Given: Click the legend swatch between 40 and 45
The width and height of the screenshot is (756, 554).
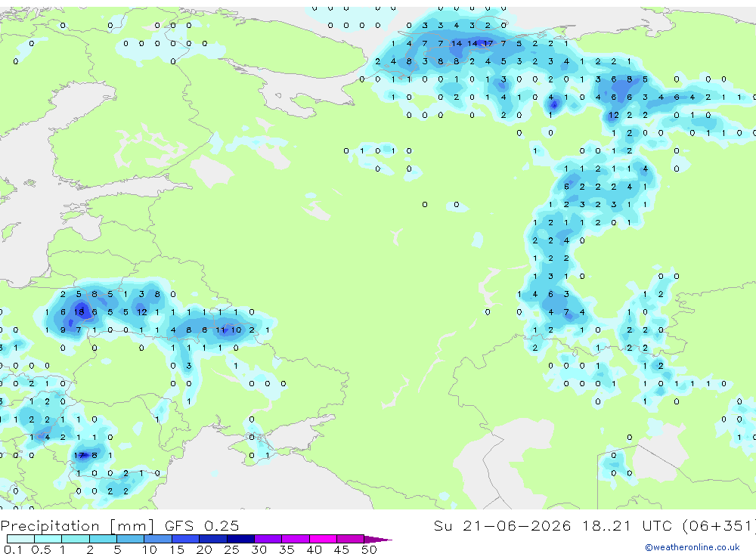Looking at the screenshot, I should [323, 539].
